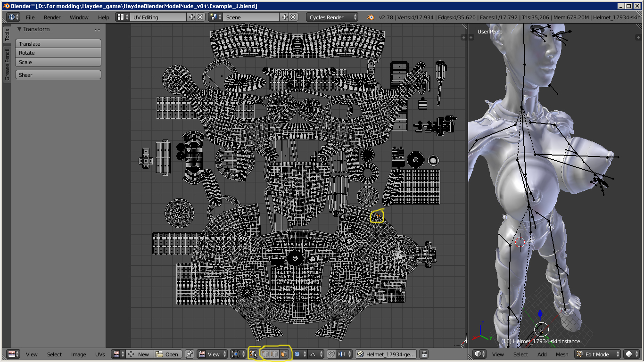Click the "(16) Helmet_17934-skinInstance" object label
Viewport: 644px width, 362px height.
541,341
